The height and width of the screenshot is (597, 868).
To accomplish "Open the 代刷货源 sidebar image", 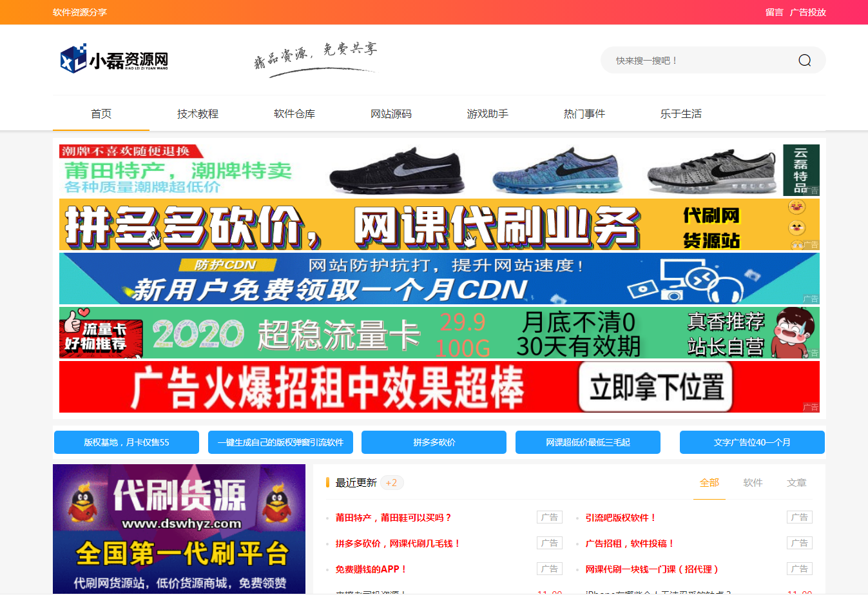I will click(179, 529).
